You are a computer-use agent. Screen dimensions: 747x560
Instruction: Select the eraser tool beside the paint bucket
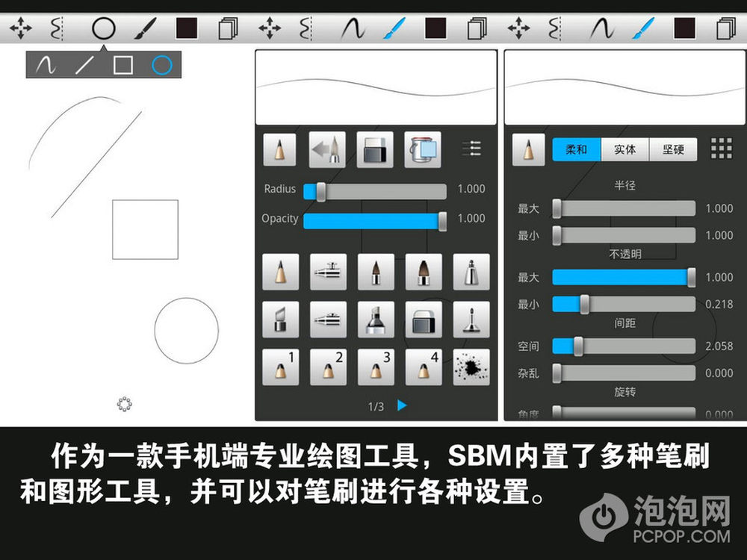click(375, 150)
